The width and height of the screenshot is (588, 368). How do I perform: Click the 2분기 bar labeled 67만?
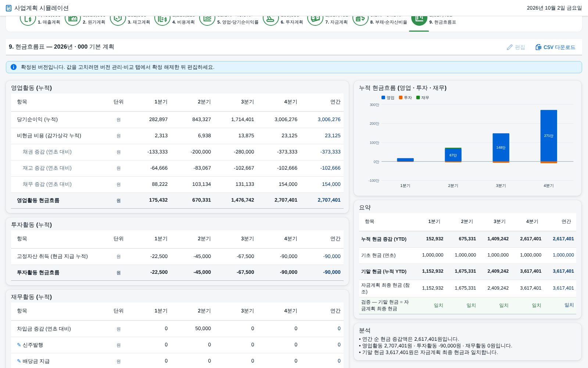[x=453, y=155]
